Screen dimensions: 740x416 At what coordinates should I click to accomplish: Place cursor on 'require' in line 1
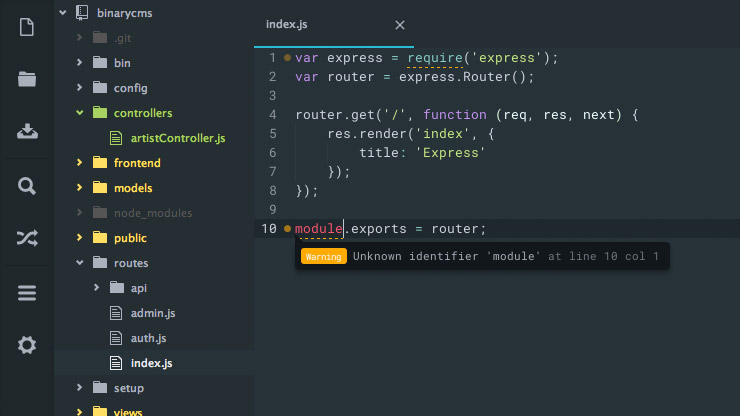click(435, 58)
